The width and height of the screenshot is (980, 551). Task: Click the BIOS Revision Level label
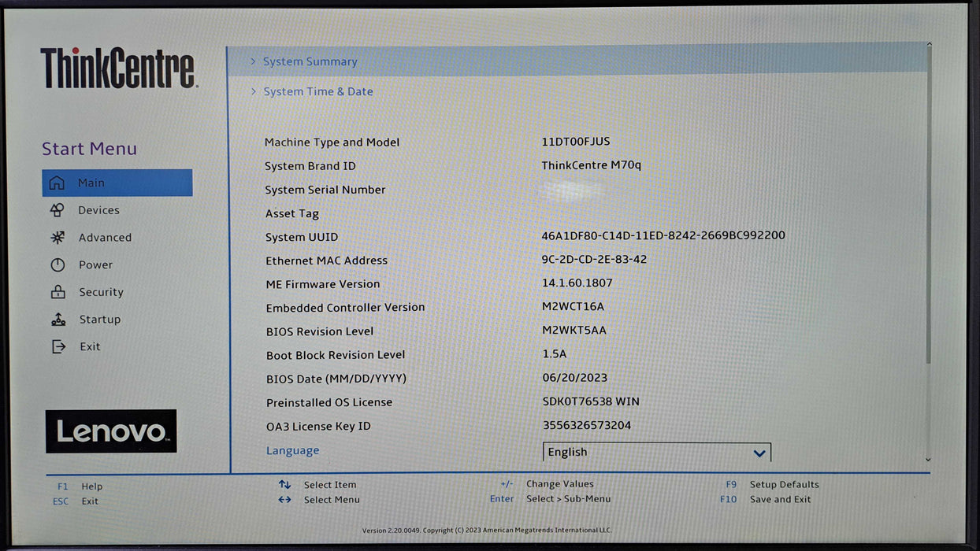tap(320, 331)
